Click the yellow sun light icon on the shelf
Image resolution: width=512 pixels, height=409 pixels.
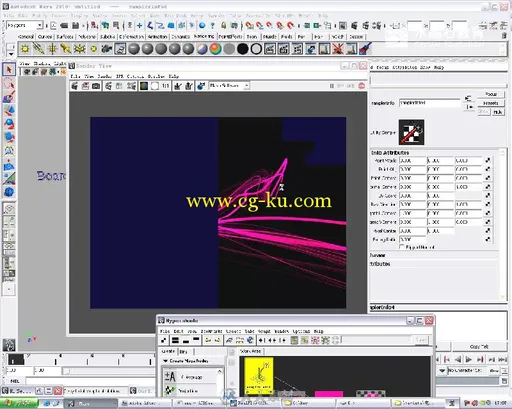[x=25, y=49]
